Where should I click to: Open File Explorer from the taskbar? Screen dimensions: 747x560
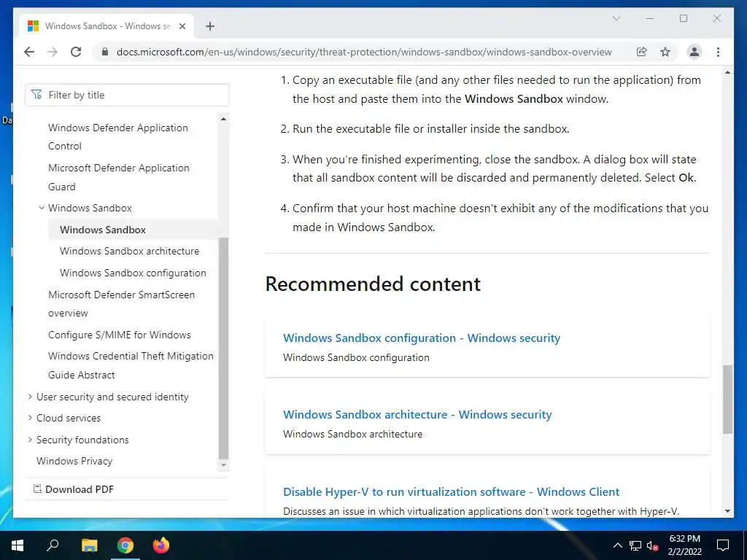(x=89, y=545)
